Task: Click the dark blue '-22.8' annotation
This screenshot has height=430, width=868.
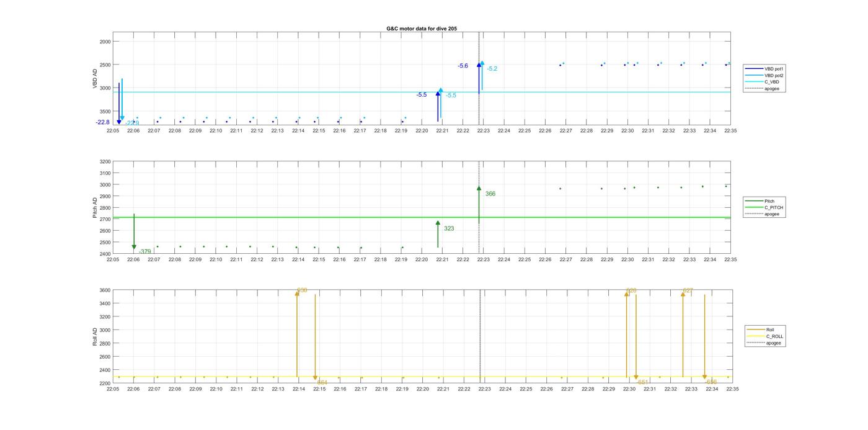Action: pos(103,122)
